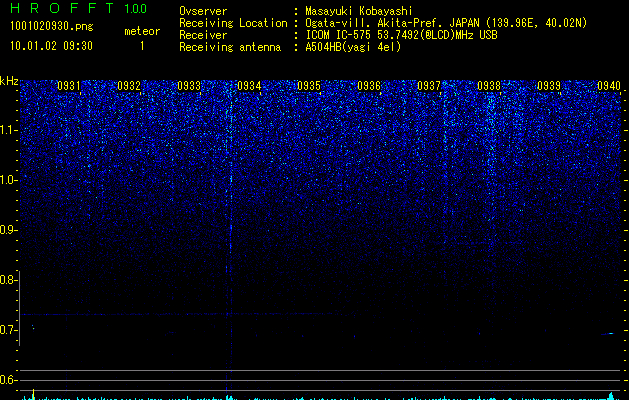Click the kHz axis unit label
This screenshot has width=629, height=400.
point(9,81)
